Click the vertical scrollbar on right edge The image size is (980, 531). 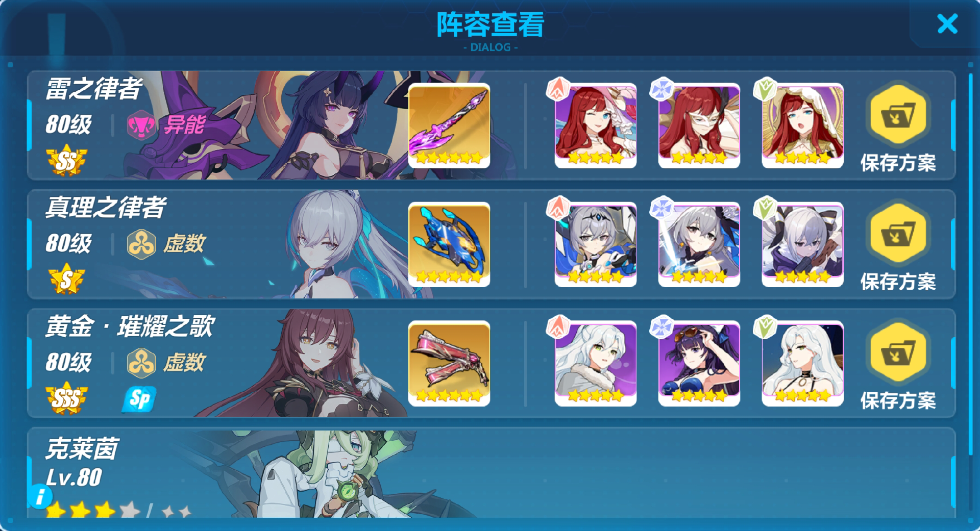tap(971, 264)
